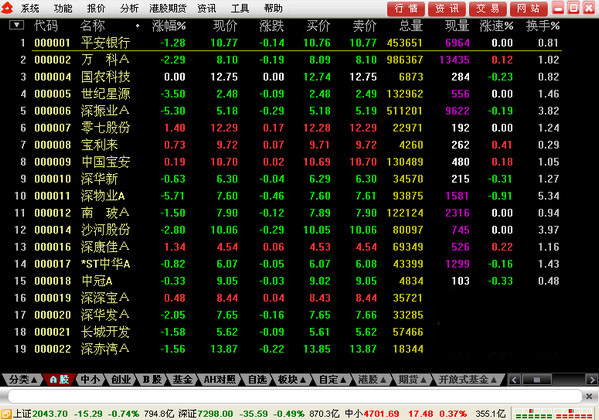Click the red application logo icon
The width and height of the screenshot is (599, 420).
pos(7,8)
